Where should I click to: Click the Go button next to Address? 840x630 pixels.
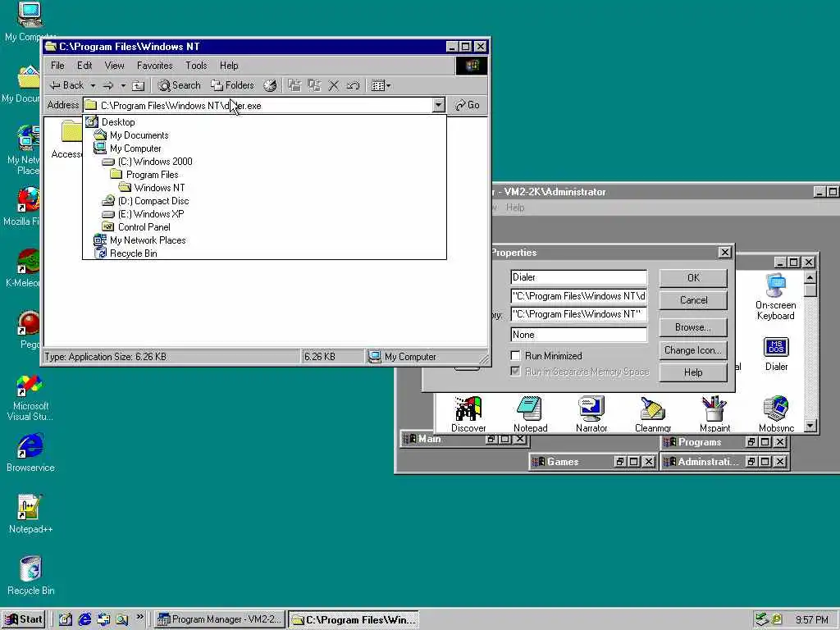coord(467,105)
